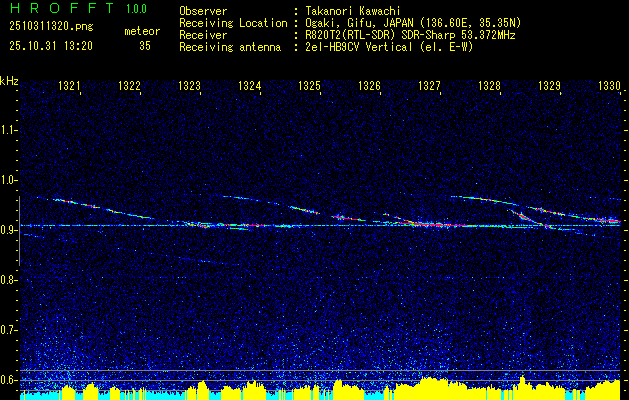Click the HROFFT title text

pyautogui.click(x=62, y=8)
